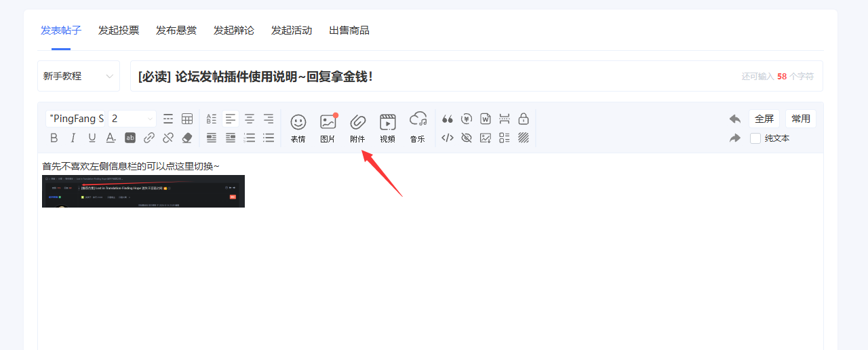Viewport: 868px width, 350px height.
Task: Switch to the 发起辩论 tab
Action: pos(234,31)
